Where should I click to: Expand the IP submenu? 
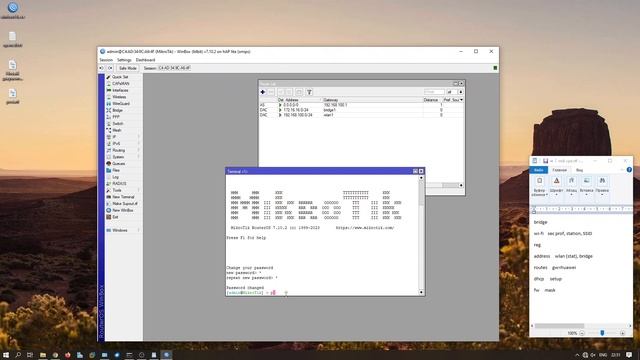123,137
